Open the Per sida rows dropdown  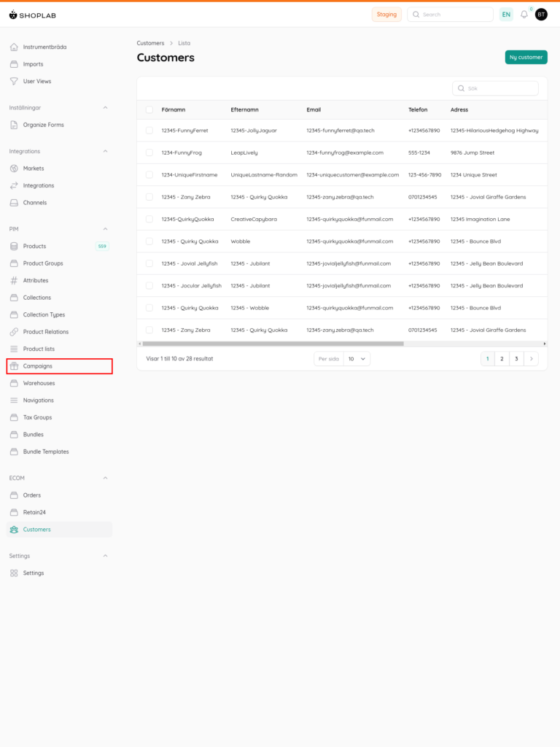point(357,359)
